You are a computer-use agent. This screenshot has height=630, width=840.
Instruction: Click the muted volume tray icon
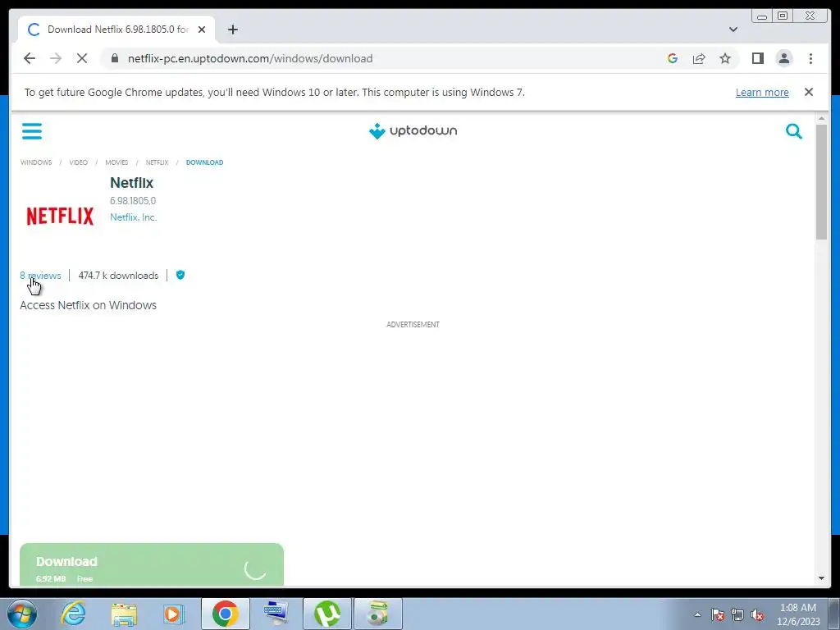pyautogui.click(x=757, y=614)
